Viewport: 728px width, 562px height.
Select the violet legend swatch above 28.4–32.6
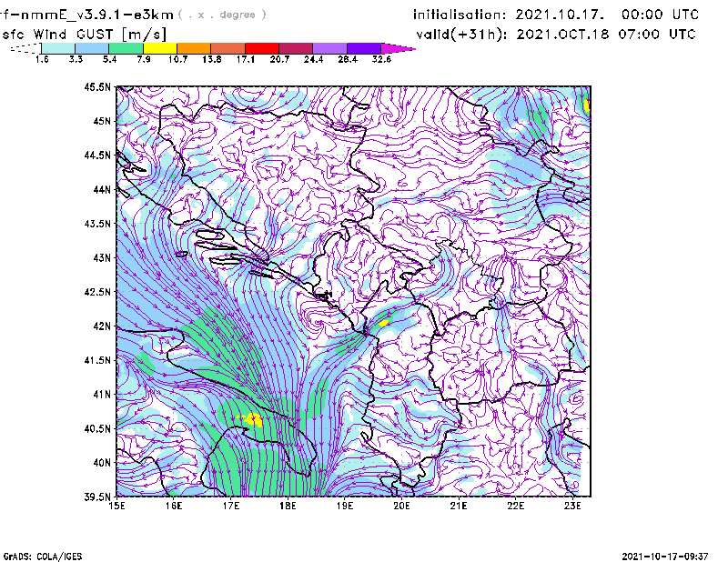tap(364, 48)
